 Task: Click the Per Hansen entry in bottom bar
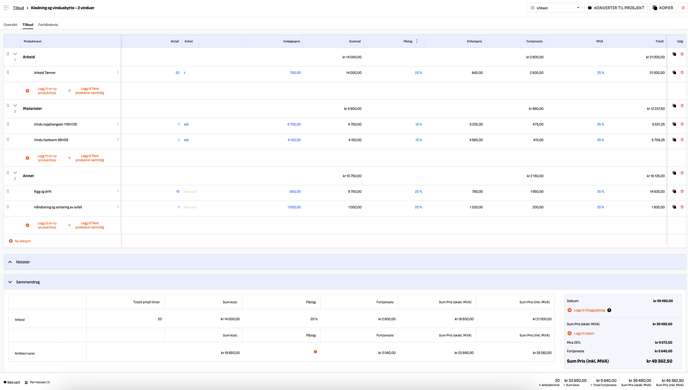37,383
